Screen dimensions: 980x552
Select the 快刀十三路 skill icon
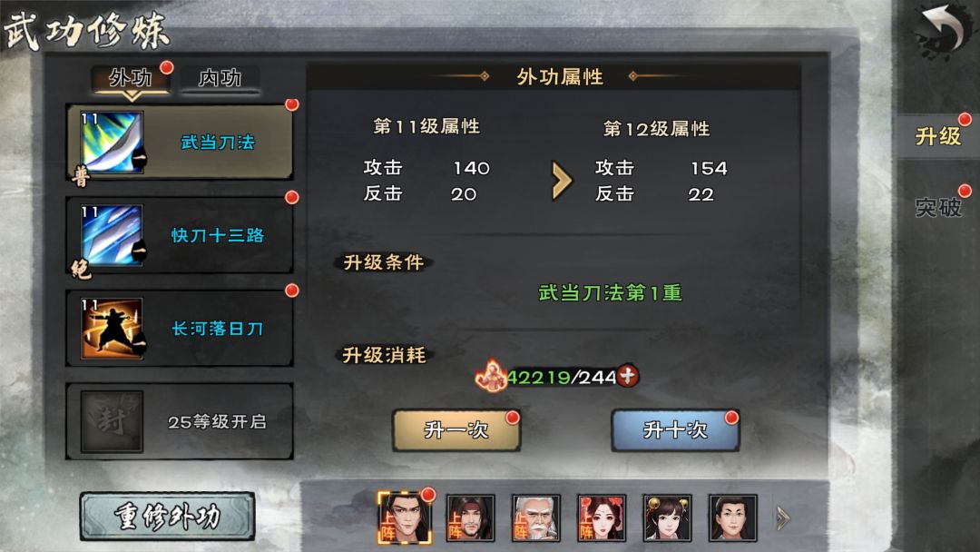(113, 235)
